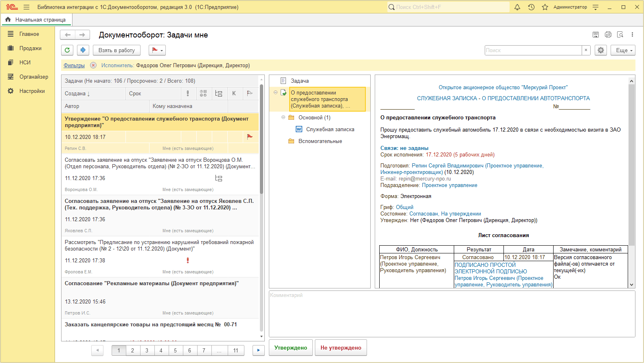Sort by Создана column header
This screenshot has height=363, width=644.
(x=93, y=93)
